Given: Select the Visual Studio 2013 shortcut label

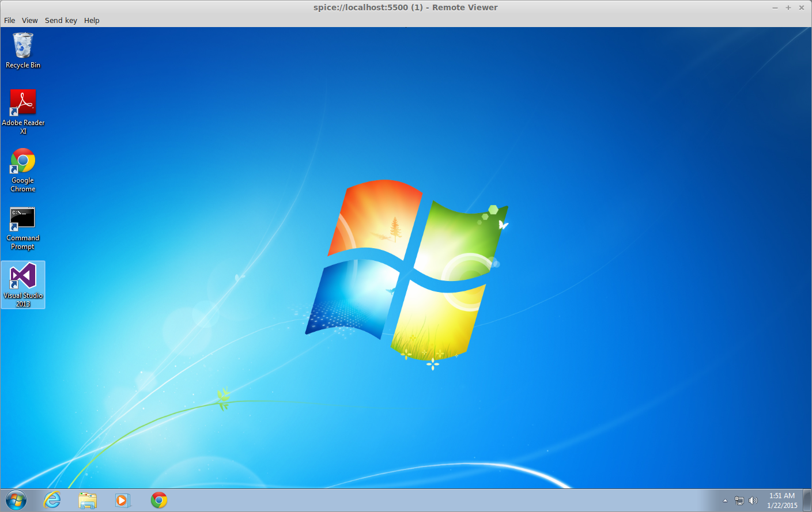Looking at the screenshot, I should tap(22, 299).
